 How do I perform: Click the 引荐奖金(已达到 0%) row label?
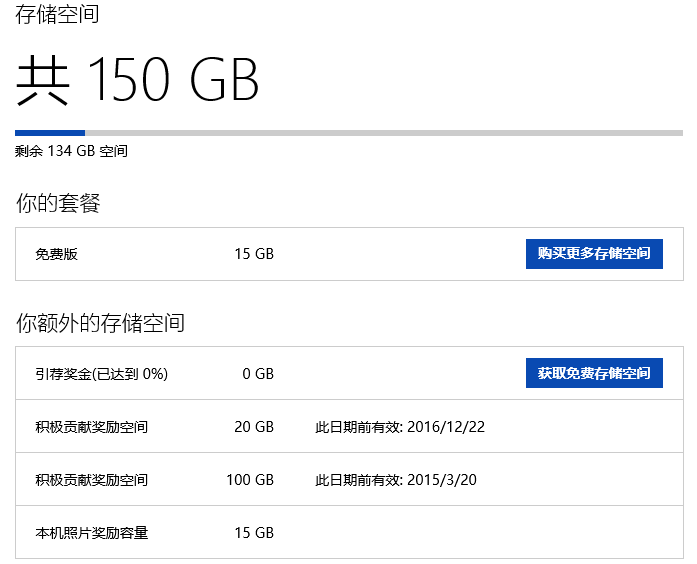pos(101,374)
